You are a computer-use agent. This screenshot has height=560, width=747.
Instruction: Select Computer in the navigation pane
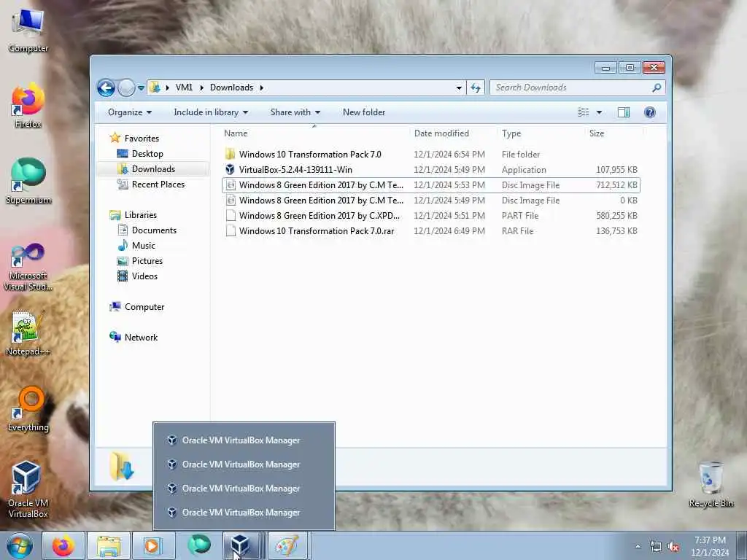pyautogui.click(x=144, y=307)
